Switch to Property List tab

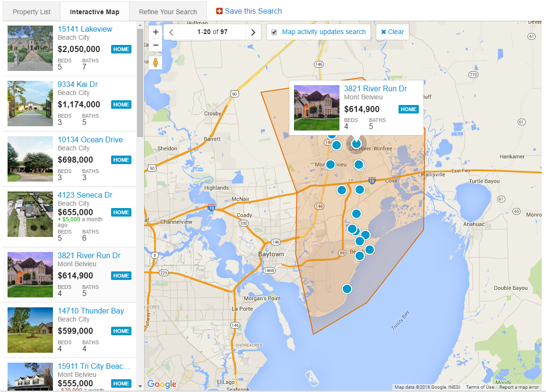tap(32, 12)
